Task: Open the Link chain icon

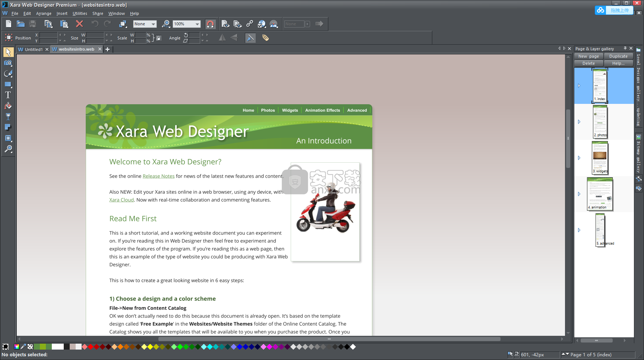Action: pos(250,24)
